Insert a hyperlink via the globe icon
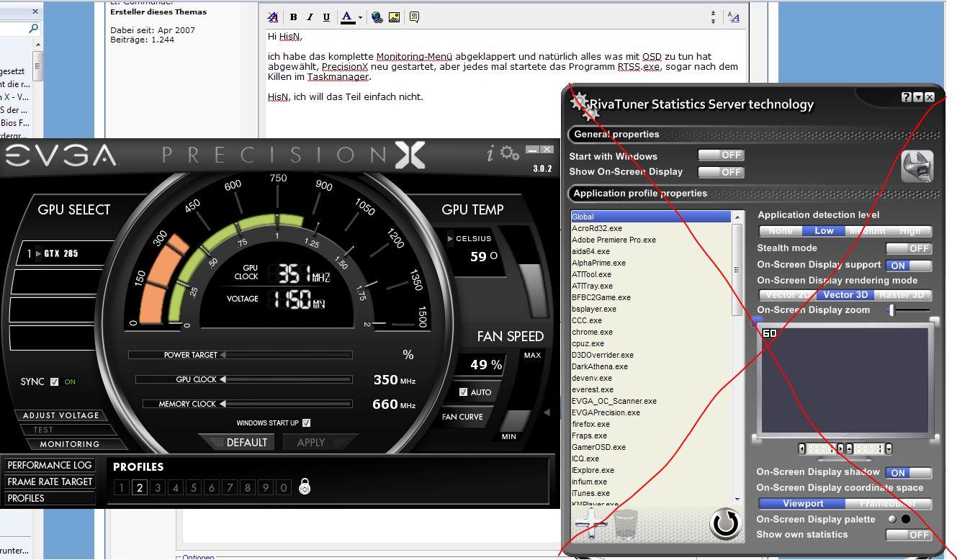 tap(377, 17)
